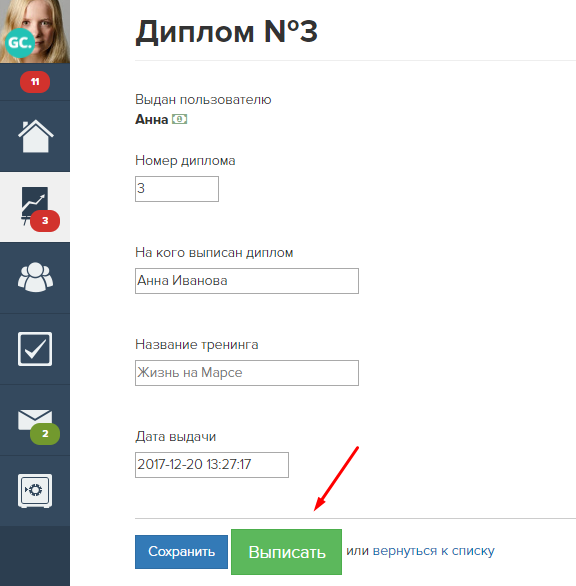Open user Анна's profile link
576x586 pixels.
click(151, 120)
